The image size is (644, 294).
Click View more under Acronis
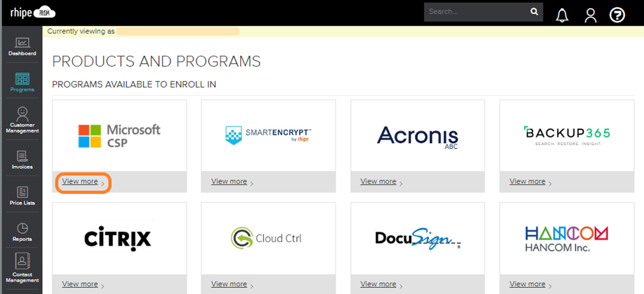point(378,181)
